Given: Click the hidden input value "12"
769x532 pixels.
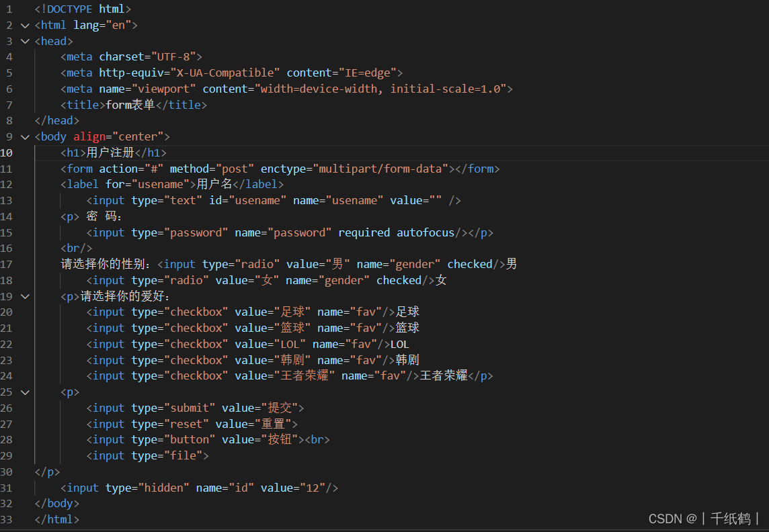Looking at the screenshot, I should [x=313, y=488].
